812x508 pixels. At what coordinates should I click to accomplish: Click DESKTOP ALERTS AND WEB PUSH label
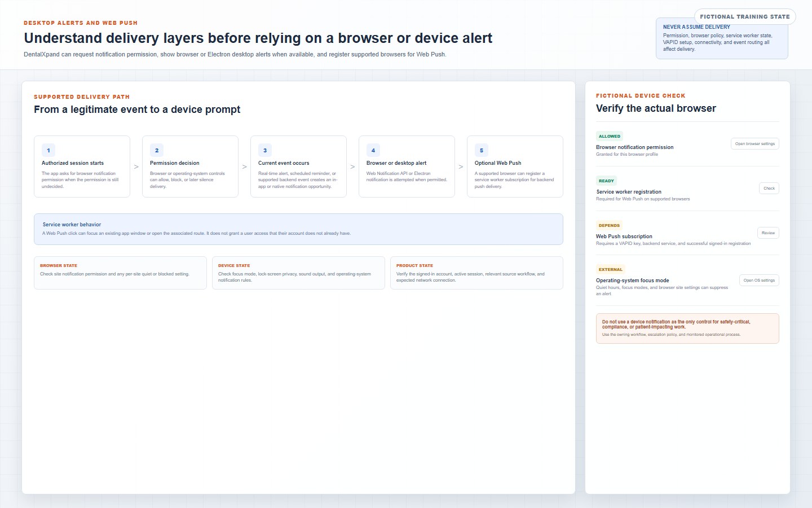click(x=81, y=23)
